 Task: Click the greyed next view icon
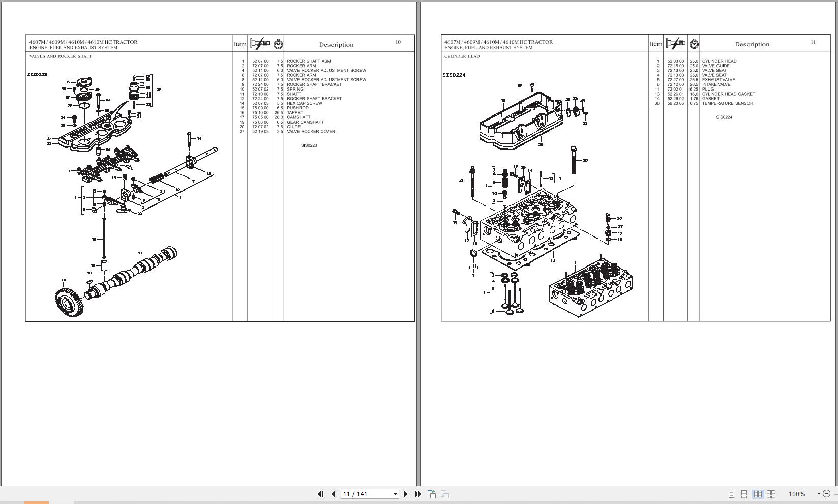click(x=444, y=494)
